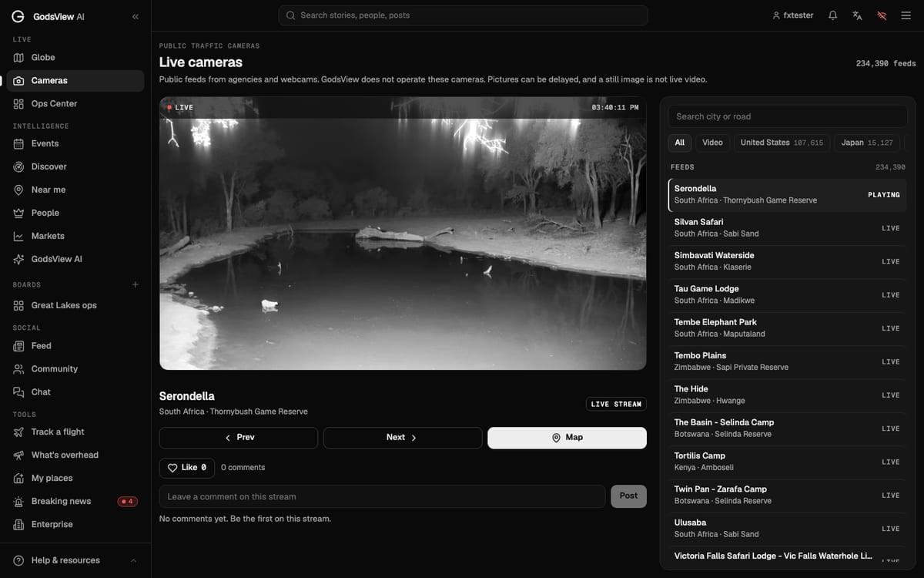Open notifications bell icon

832,15
